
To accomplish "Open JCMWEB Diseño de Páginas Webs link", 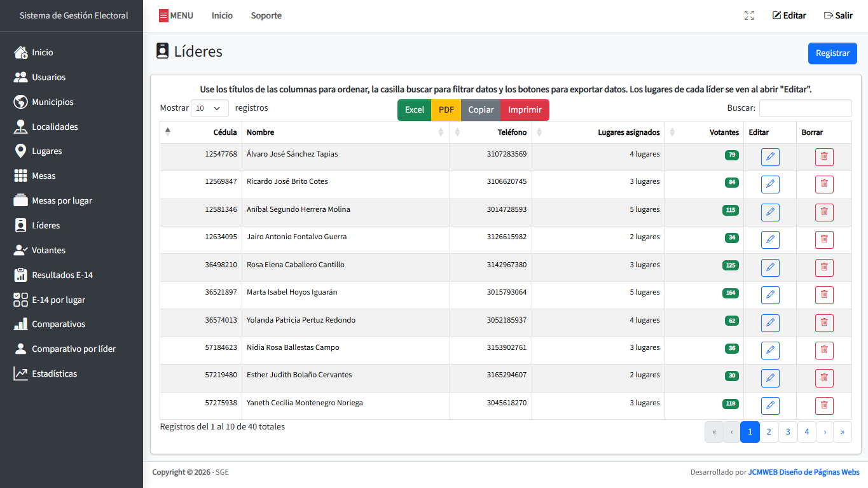I will pos(804,472).
